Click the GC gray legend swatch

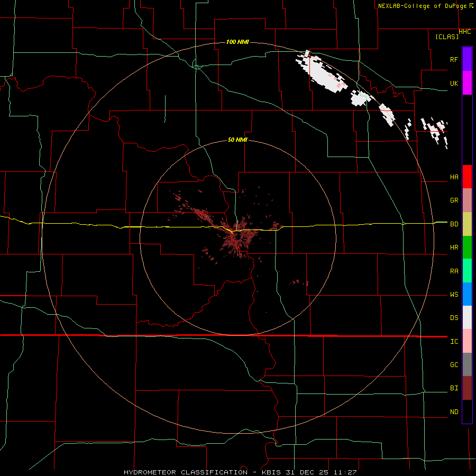coord(467,364)
